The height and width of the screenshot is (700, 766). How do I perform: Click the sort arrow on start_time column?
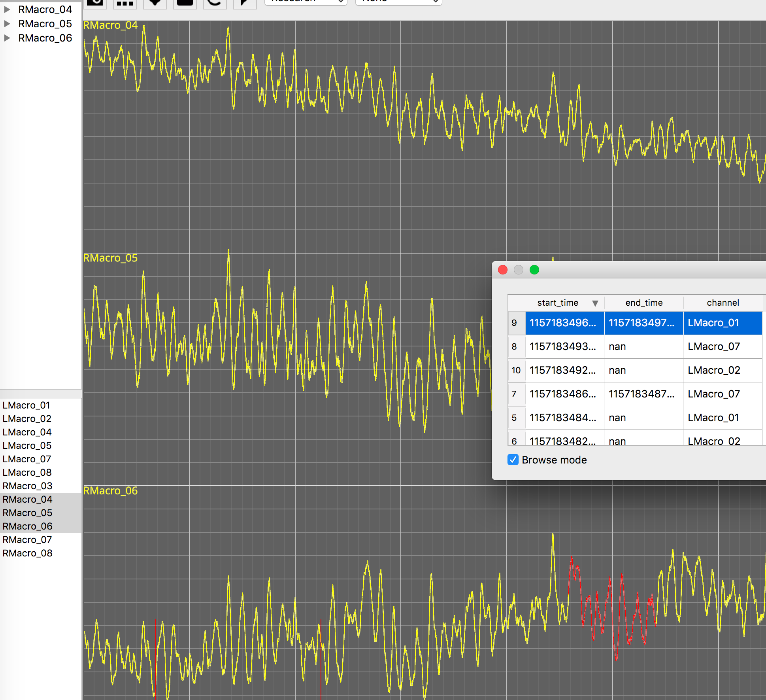pyautogui.click(x=596, y=303)
